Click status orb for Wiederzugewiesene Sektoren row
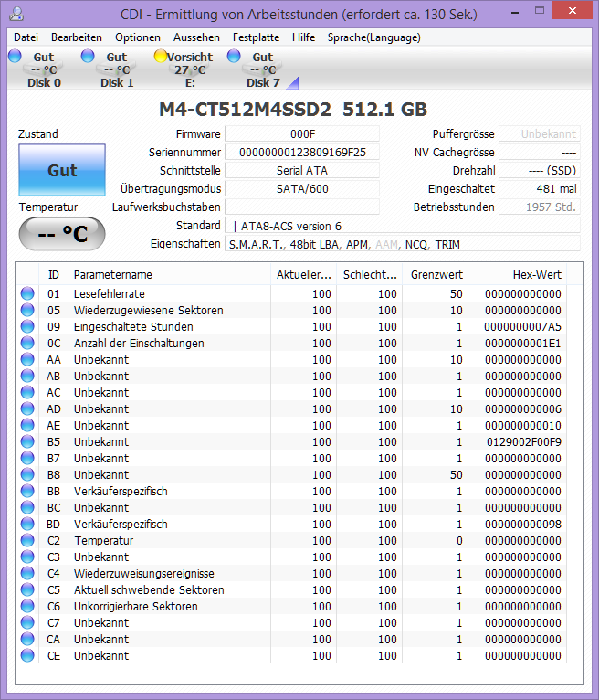Screen dimensions: 599x700 point(27,311)
